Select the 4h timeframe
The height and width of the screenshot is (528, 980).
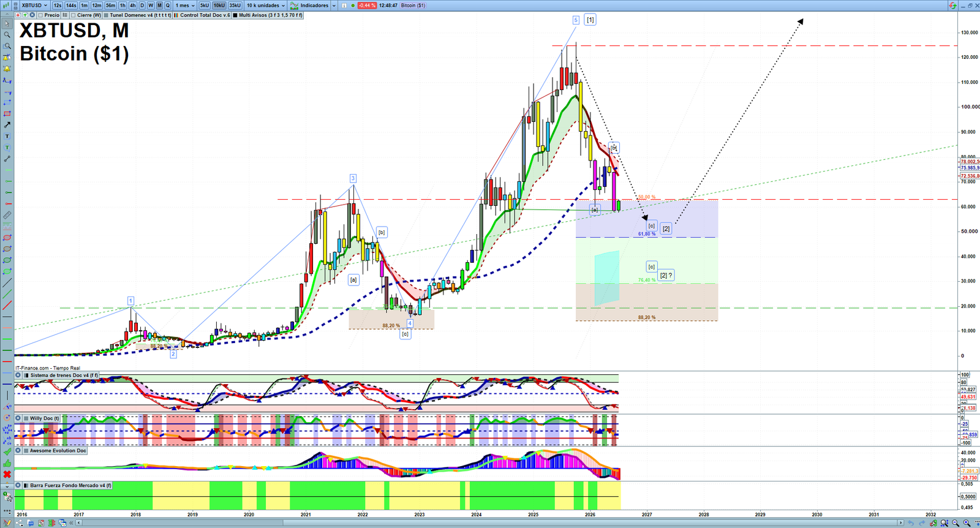click(x=132, y=6)
